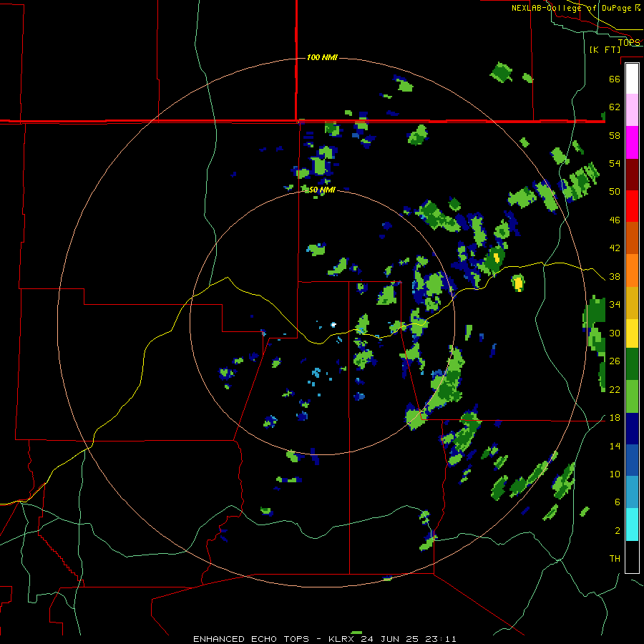Click the white radar site dot at center
This screenshot has height=644, width=644.
coord(333,325)
